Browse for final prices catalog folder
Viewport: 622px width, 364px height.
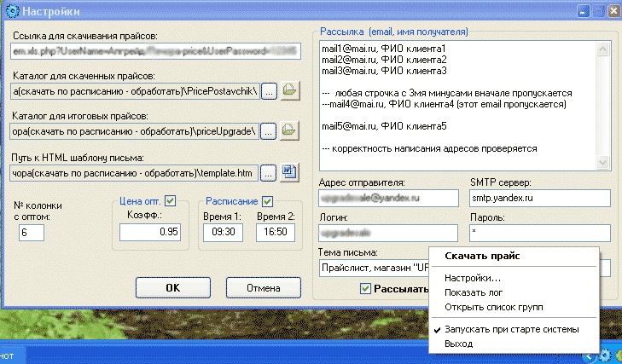268,131
